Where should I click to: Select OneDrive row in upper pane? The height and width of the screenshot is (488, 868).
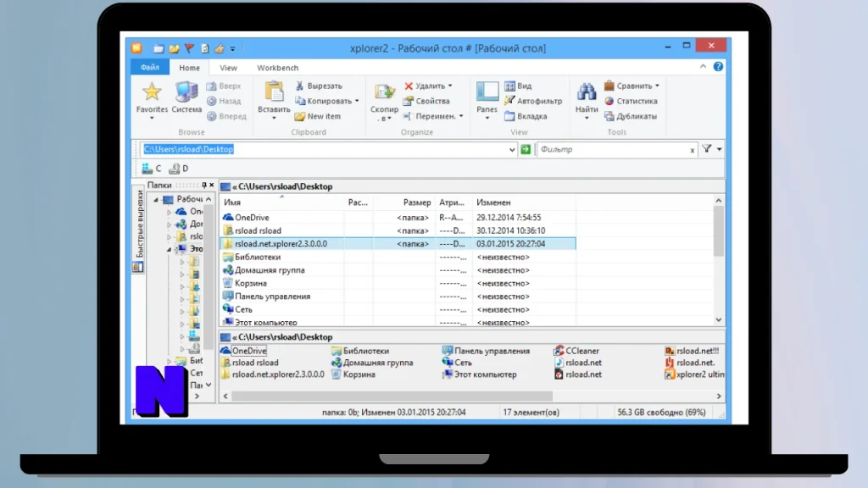[x=398, y=218]
